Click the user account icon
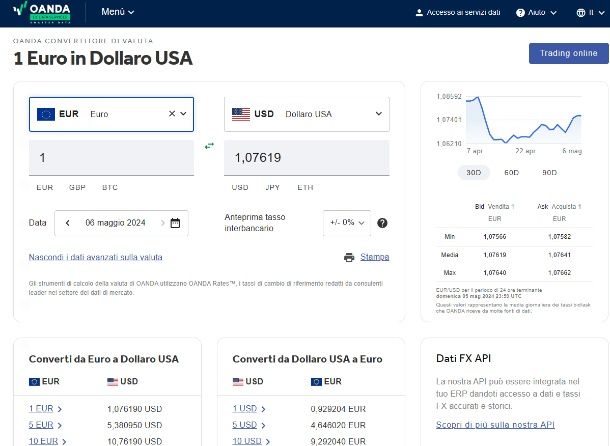 419,12
